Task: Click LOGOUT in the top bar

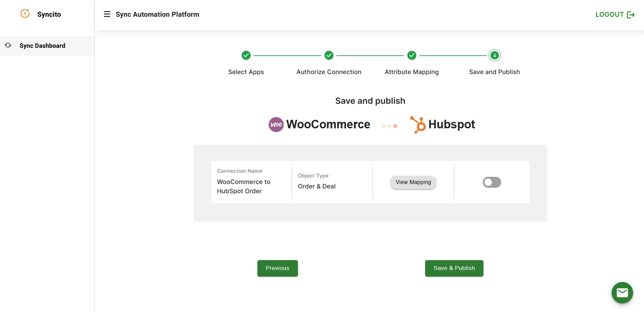Action: (x=609, y=14)
